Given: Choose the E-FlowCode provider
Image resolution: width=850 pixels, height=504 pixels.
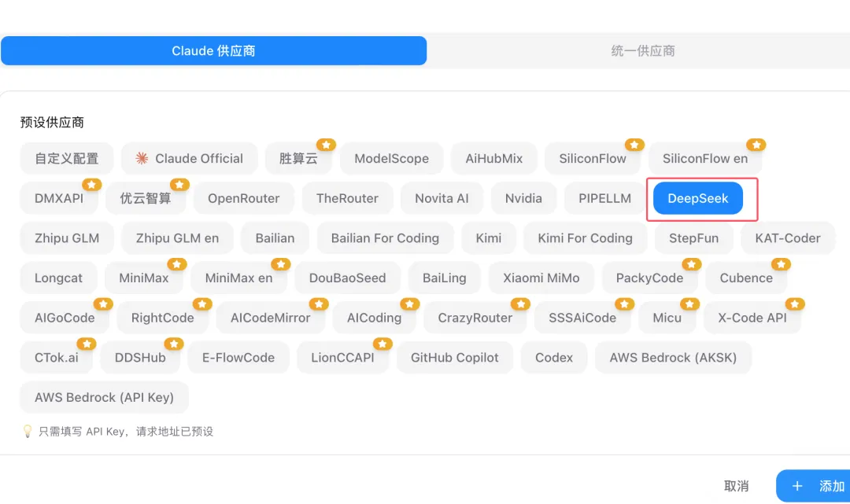Looking at the screenshot, I should 238,357.
